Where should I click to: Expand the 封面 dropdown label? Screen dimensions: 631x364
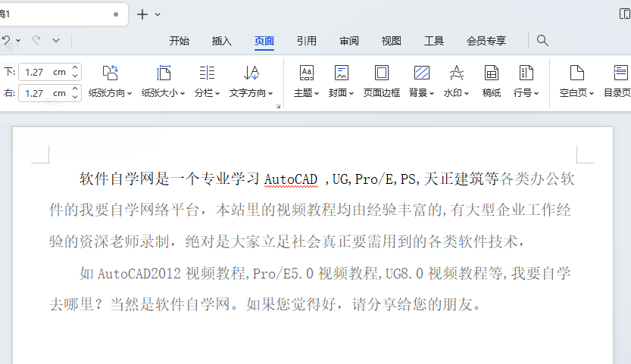pos(341,93)
